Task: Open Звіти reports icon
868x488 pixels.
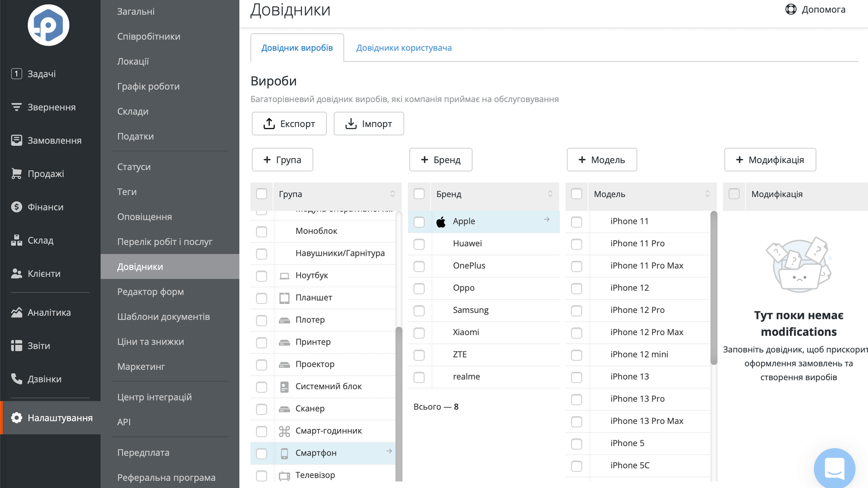Action: [x=16, y=346]
